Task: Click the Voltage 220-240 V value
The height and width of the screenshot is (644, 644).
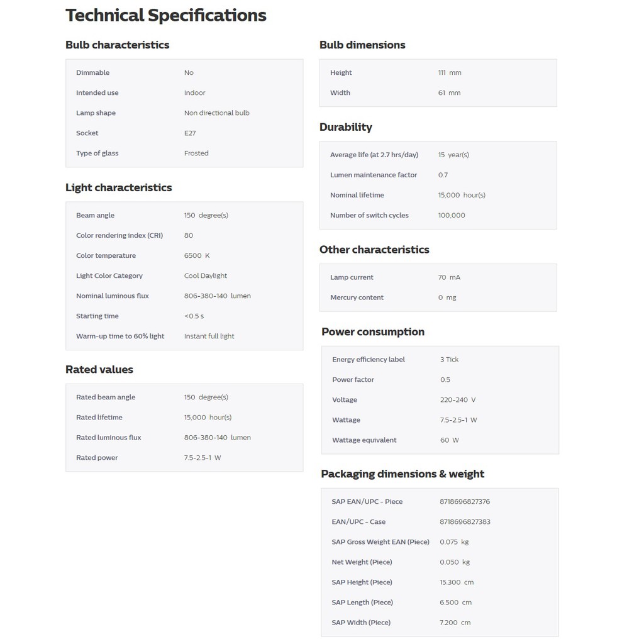Action: (x=458, y=400)
